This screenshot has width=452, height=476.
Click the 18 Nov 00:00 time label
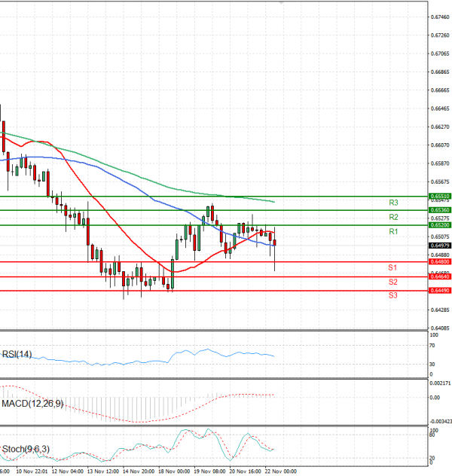pyautogui.click(x=174, y=471)
